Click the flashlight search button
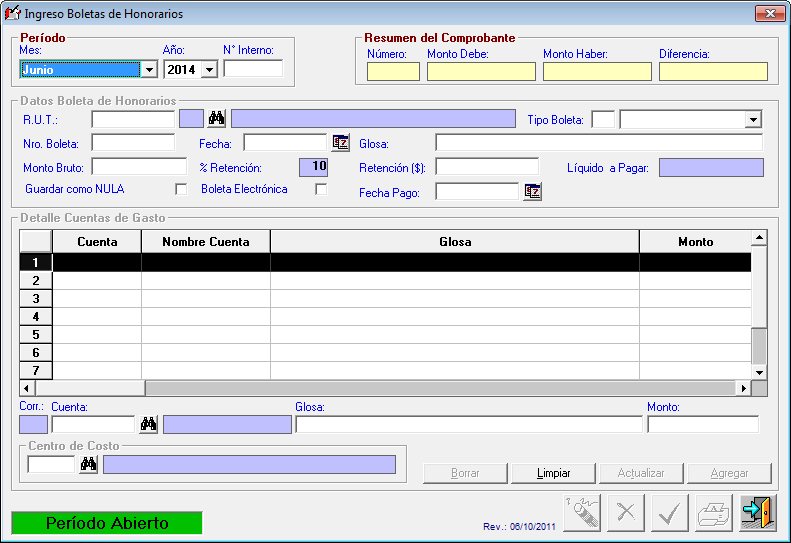Viewport: 791px width, 543px height. (582, 513)
